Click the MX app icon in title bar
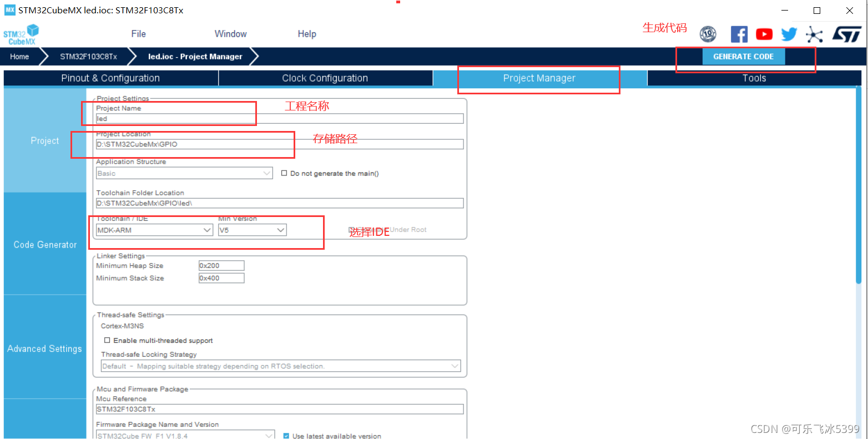This screenshot has width=868, height=439. 9,10
